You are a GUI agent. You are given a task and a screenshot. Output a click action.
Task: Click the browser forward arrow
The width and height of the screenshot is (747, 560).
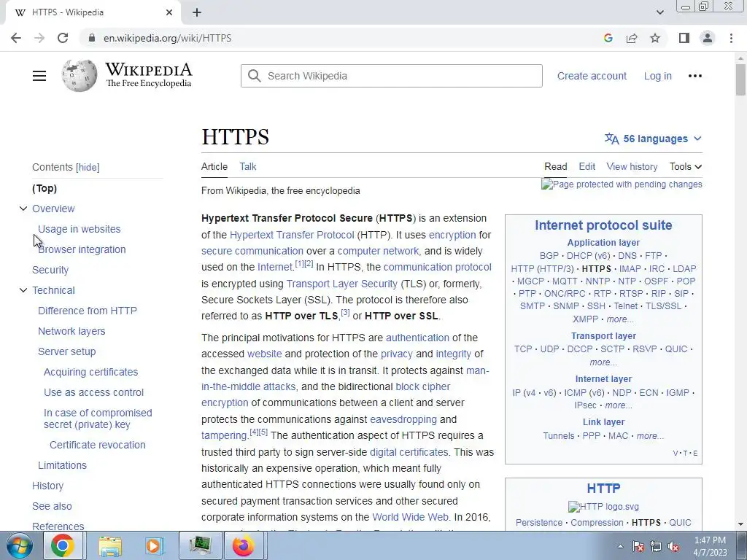[x=39, y=38]
